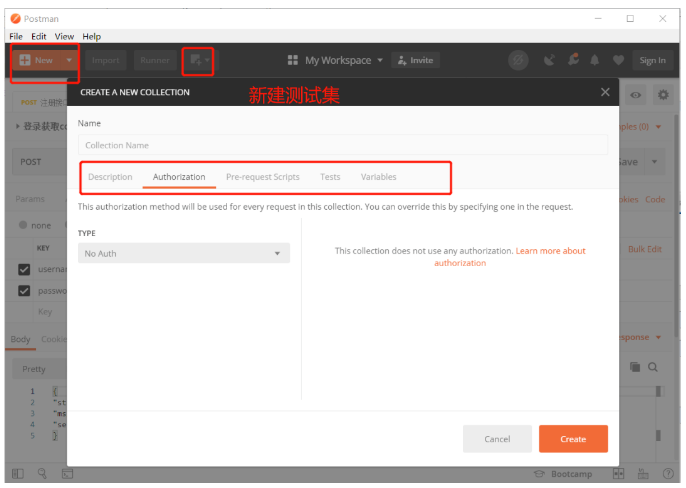The image size is (686, 488).
Task: Click the find magnifier icon in status bar
Action: [42, 473]
